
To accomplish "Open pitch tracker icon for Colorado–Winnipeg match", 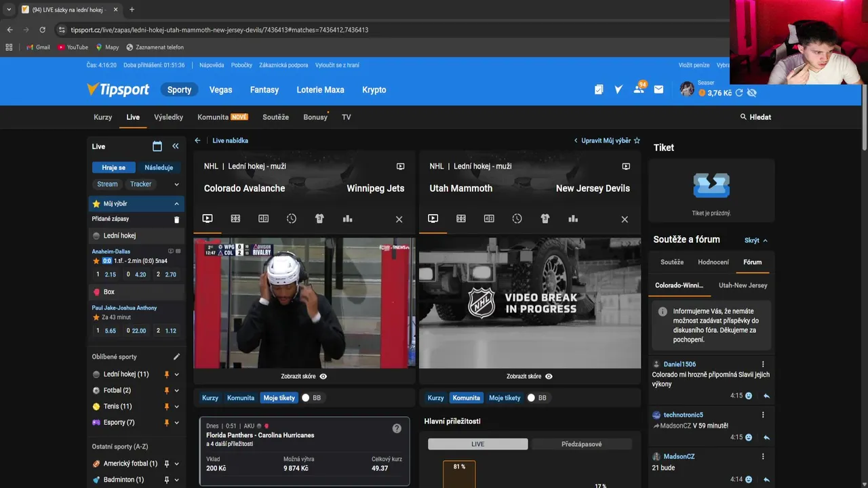I will (235, 219).
